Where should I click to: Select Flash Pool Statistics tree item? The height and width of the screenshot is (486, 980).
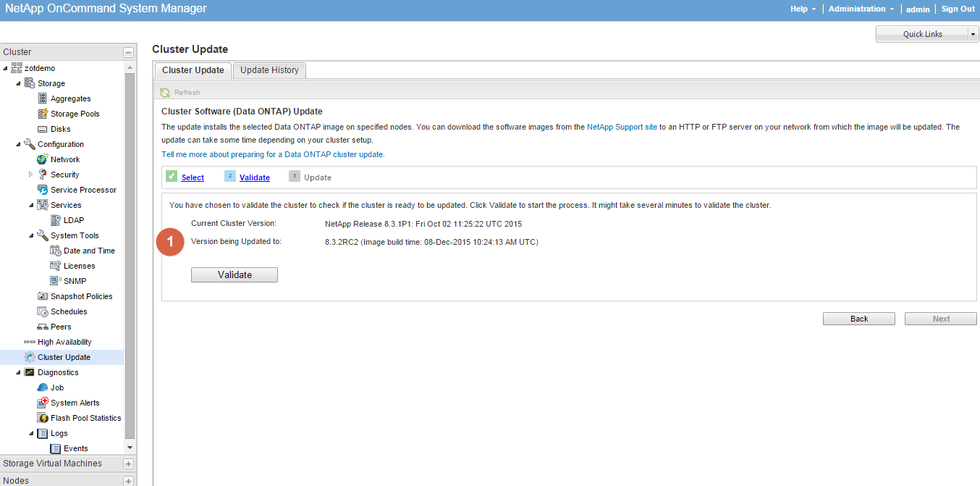click(x=86, y=418)
